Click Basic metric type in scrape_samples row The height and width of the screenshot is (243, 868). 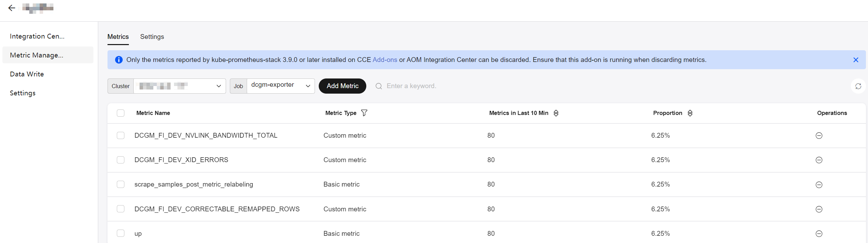tap(341, 184)
